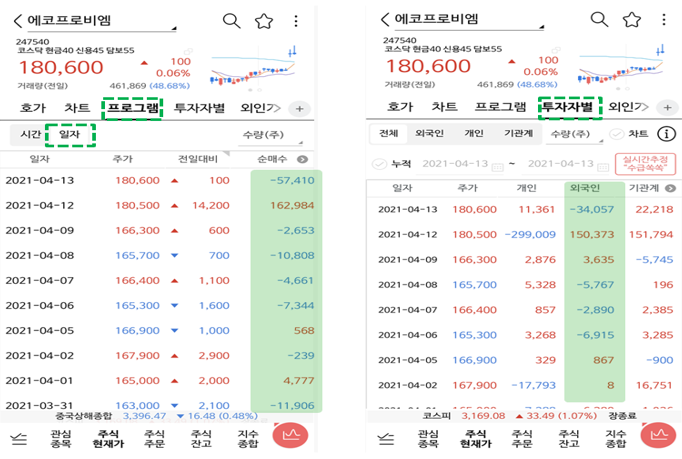Open more options menu in right screen
The image size is (682, 459).
664,20
